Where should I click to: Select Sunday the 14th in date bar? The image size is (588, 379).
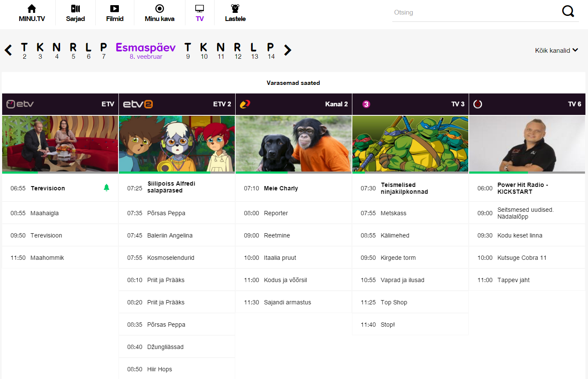click(271, 51)
